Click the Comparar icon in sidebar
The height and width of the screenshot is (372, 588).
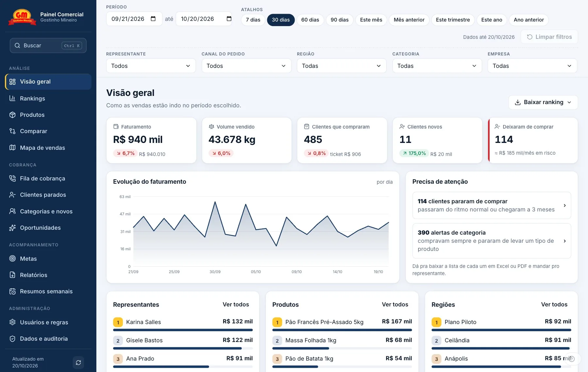(12, 131)
